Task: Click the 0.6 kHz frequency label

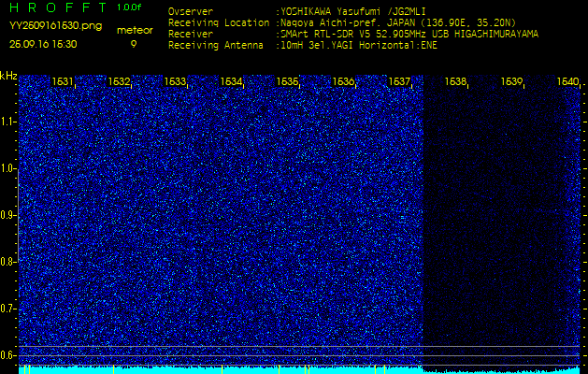Action: (8, 355)
